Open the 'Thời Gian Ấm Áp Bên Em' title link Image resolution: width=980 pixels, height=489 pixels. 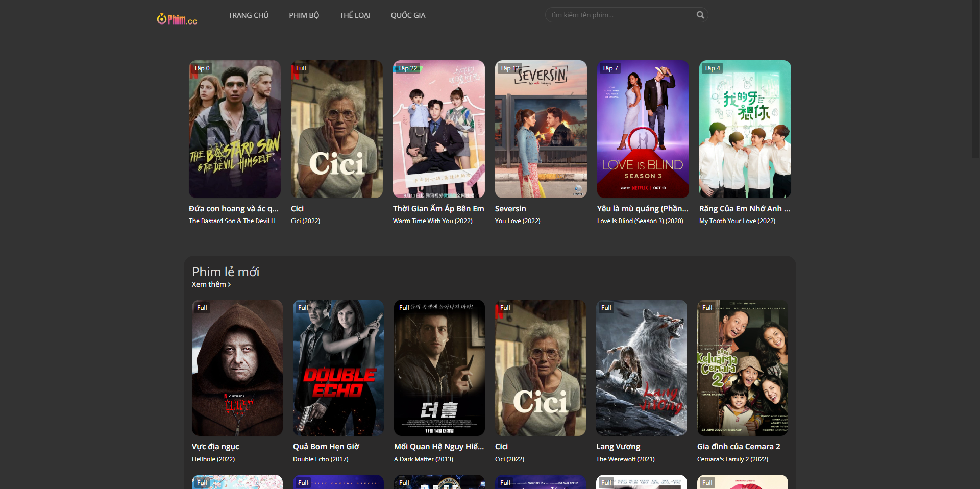tap(438, 208)
